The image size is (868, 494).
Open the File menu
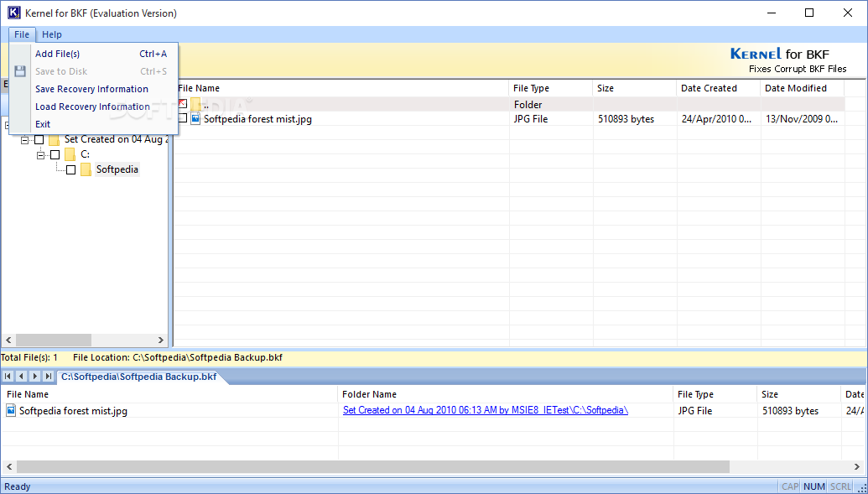coord(22,34)
